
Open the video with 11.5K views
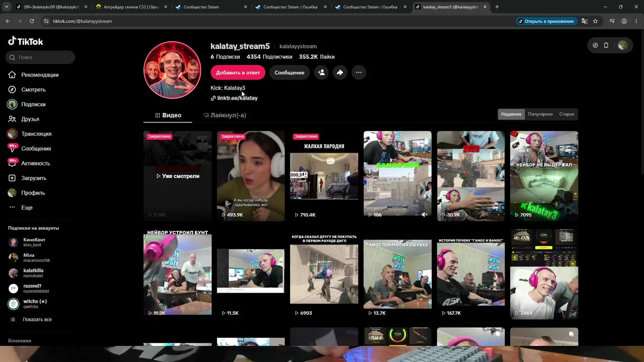[x=251, y=274]
